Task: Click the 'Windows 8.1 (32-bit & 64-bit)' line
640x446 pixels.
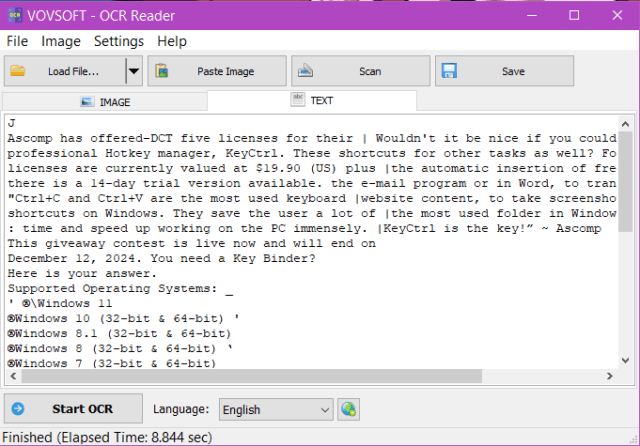Action: tap(119, 334)
